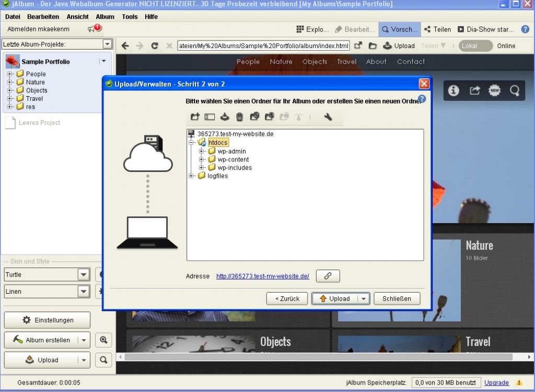
Task: Click the Album erstellen button
Action: click(41, 340)
